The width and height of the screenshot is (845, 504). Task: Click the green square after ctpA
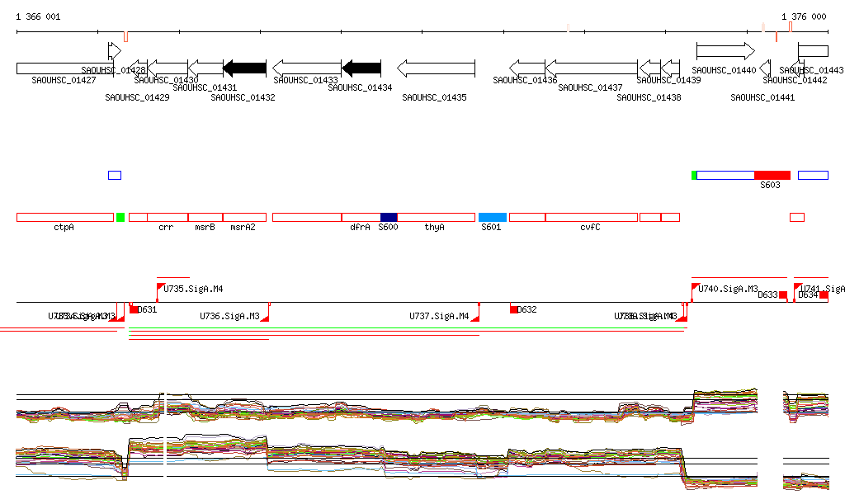[x=120, y=218]
